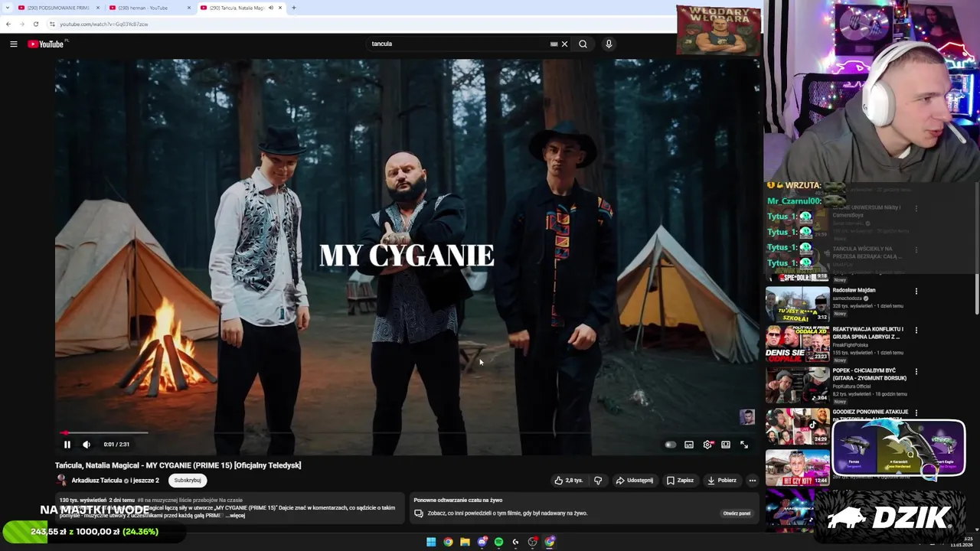Open Arkadiusz Tańcula channel avatar

tap(61, 481)
